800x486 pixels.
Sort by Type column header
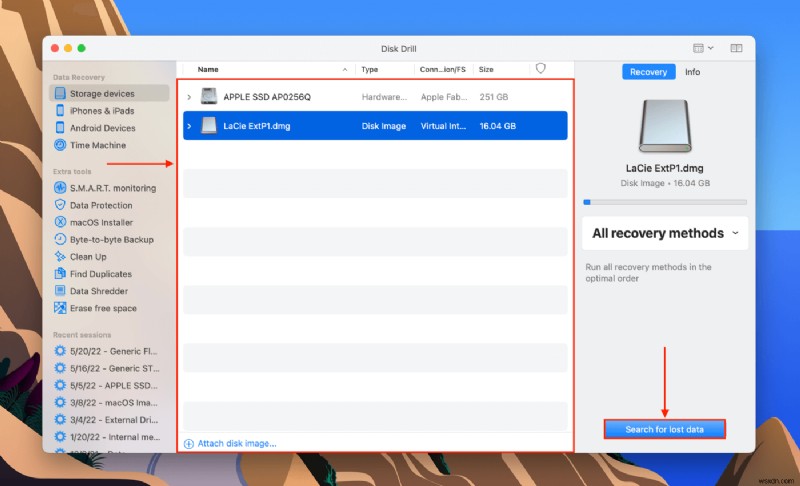click(369, 69)
